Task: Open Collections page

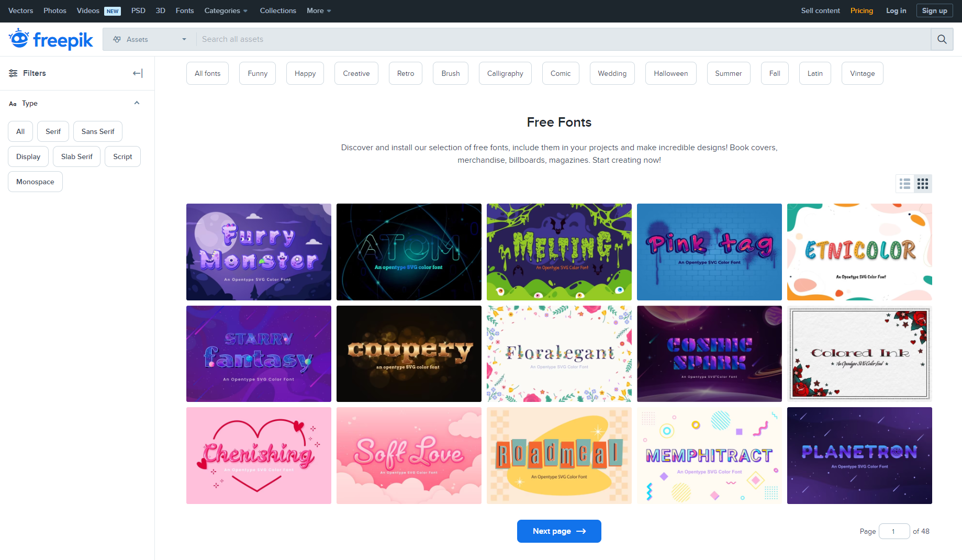Action: point(278,10)
